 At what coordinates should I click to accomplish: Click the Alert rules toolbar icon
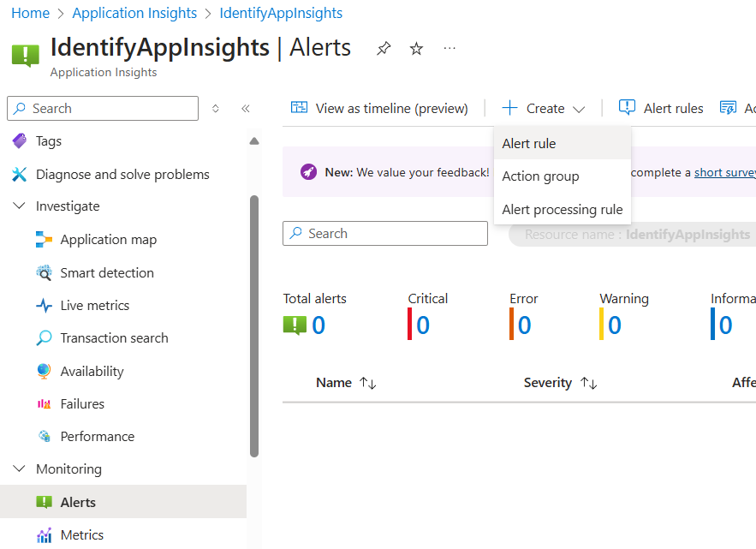click(x=627, y=108)
